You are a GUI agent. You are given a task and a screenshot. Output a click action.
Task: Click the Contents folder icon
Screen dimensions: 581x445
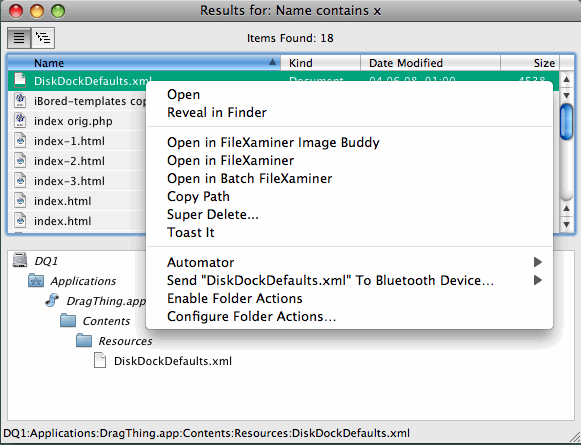tap(68, 321)
